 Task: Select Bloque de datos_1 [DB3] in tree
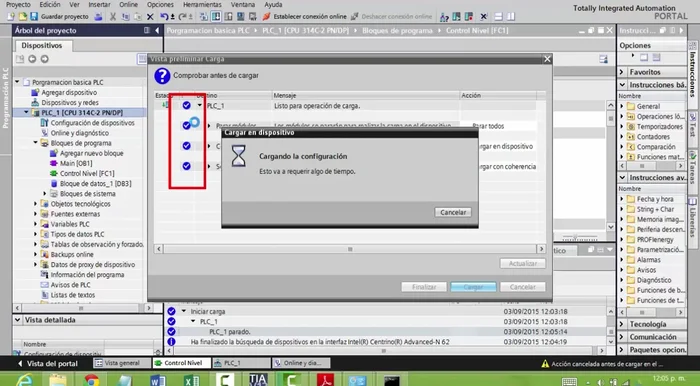[96, 183]
